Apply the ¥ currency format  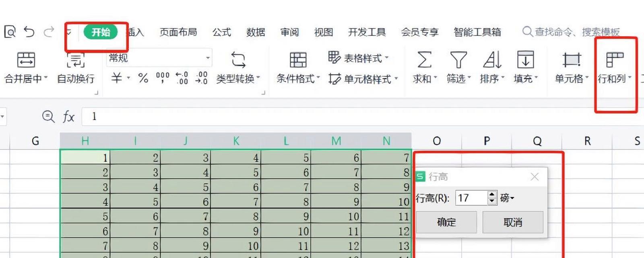point(116,77)
